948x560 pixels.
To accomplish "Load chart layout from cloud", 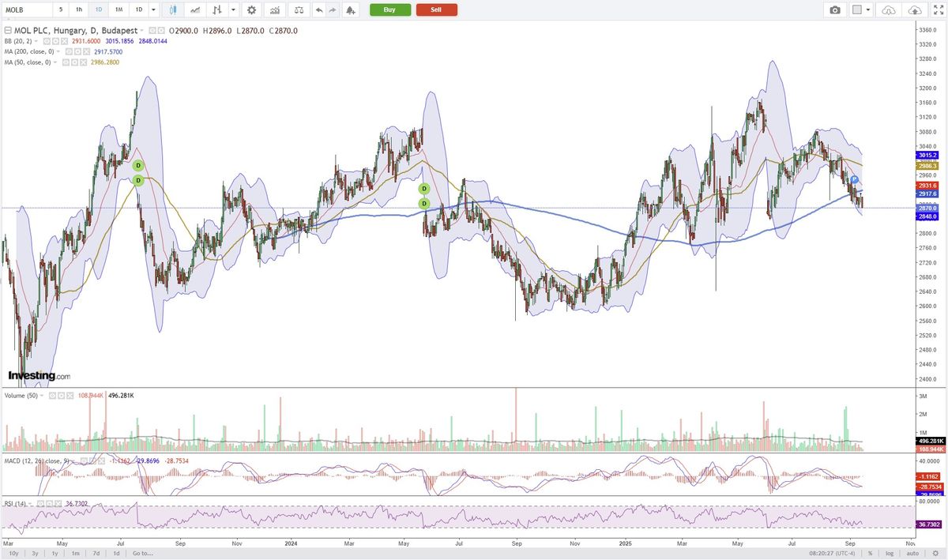I will pos(889,9).
